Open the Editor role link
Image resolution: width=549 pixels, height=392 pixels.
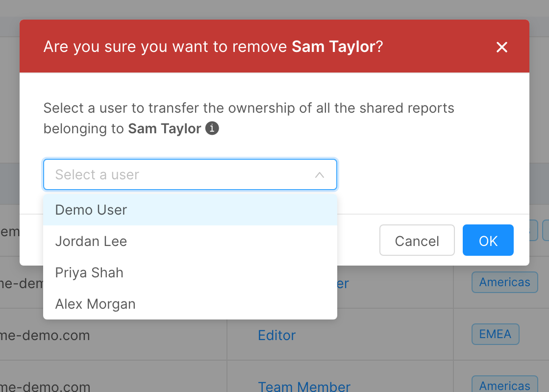(x=276, y=335)
